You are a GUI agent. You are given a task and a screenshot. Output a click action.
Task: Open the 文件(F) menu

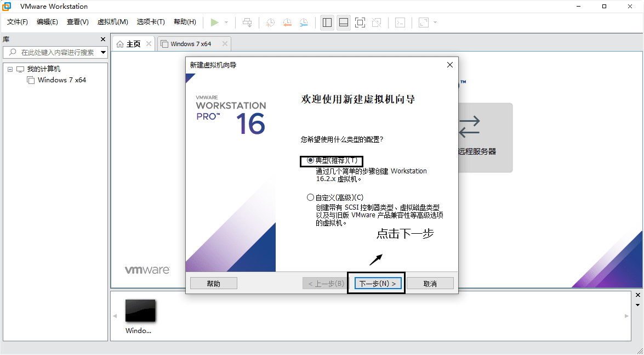18,22
